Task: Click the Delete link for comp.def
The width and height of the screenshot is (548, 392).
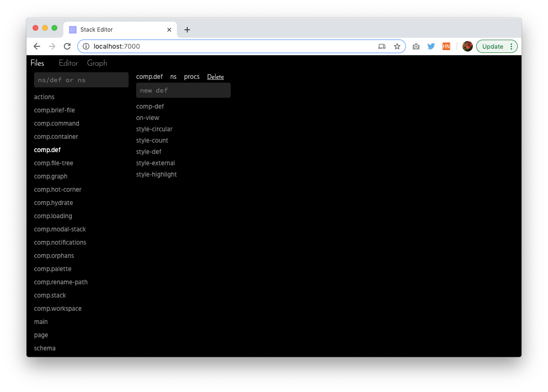Action: (215, 77)
